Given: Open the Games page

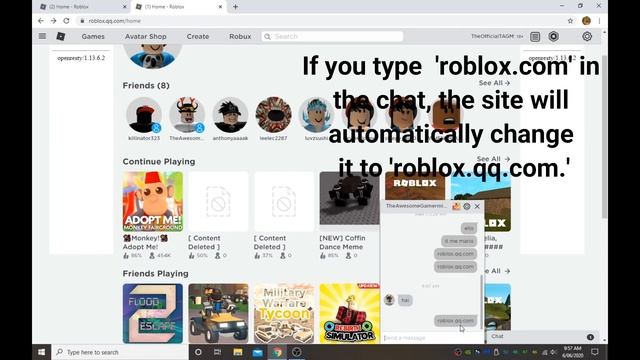Looking at the screenshot, I should [93, 36].
